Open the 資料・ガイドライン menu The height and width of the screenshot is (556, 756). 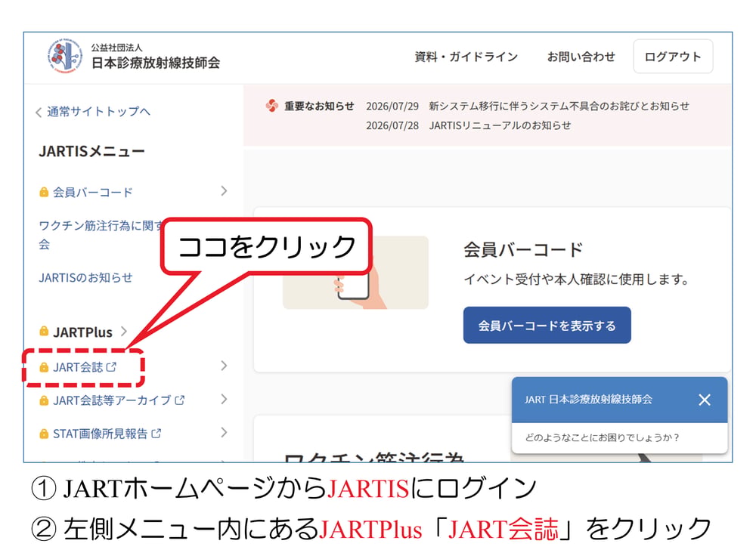click(x=466, y=57)
